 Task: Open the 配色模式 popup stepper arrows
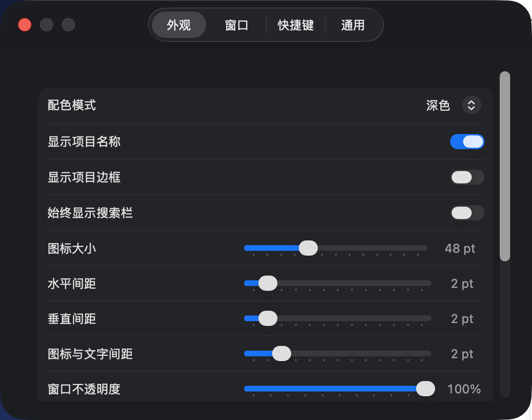(471, 105)
